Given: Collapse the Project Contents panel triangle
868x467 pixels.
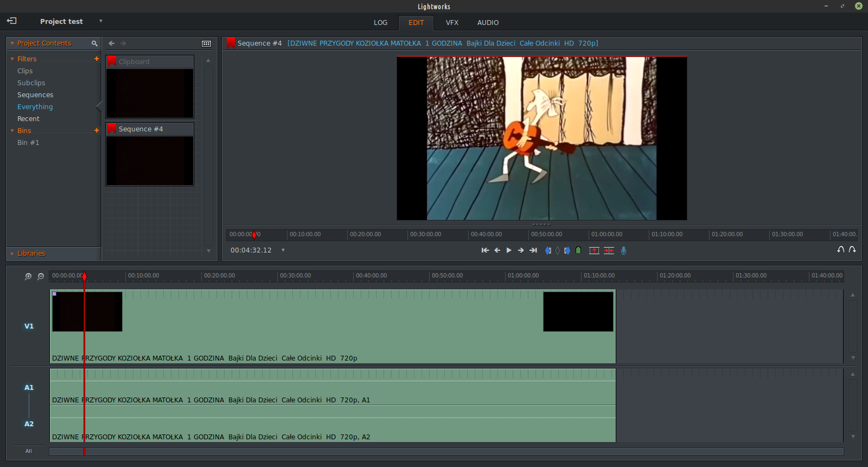Looking at the screenshot, I should click(12, 43).
